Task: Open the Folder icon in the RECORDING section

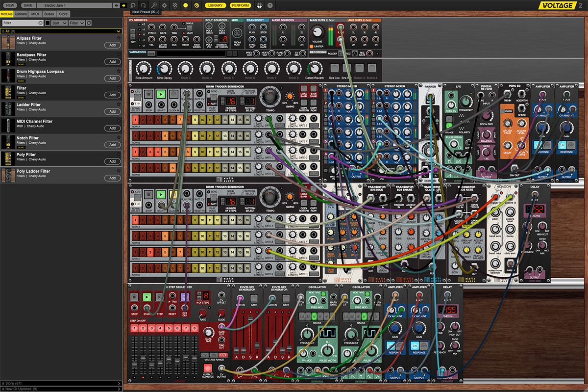Action: tap(341, 53)
